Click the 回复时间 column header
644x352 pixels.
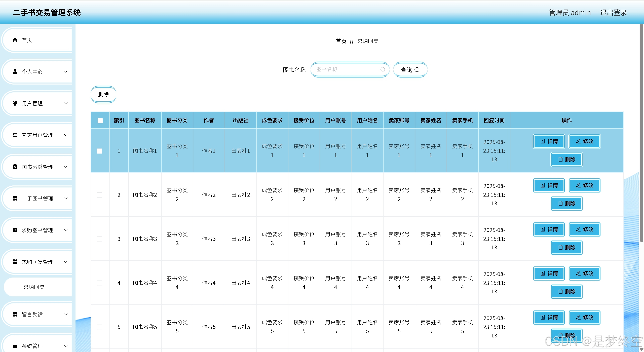pos(494,120)
